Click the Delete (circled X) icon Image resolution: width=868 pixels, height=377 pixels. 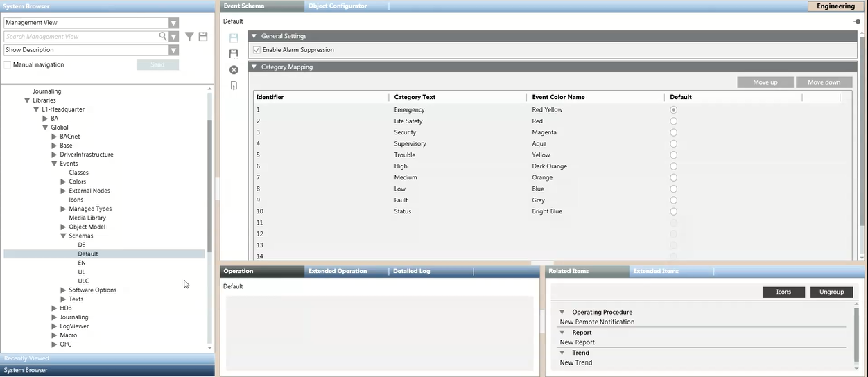(x=234, y=70)
